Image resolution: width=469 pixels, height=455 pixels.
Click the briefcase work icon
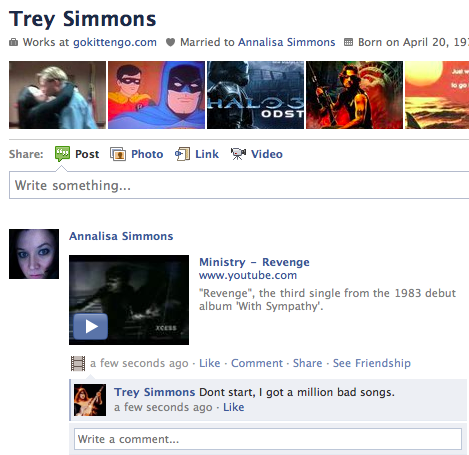point(13,42)
